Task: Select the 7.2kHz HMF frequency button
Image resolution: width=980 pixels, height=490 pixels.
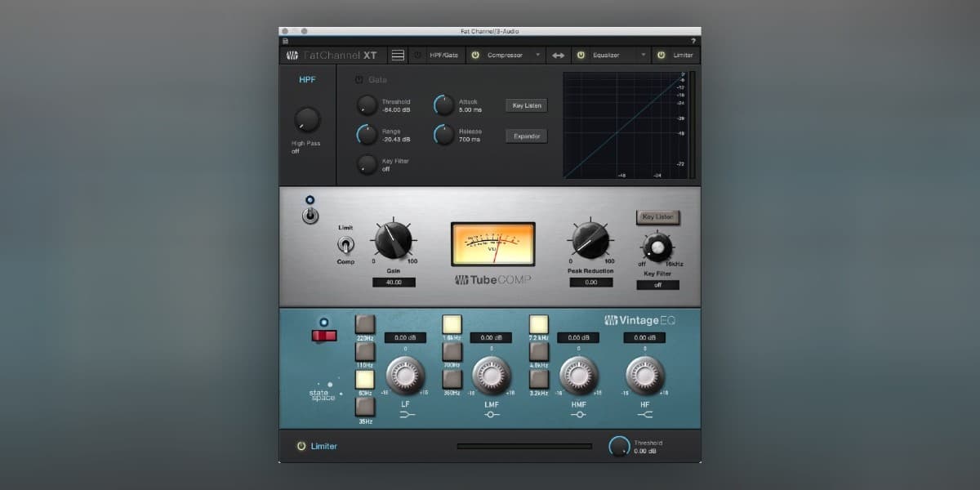Action: [x=538, y=325]
